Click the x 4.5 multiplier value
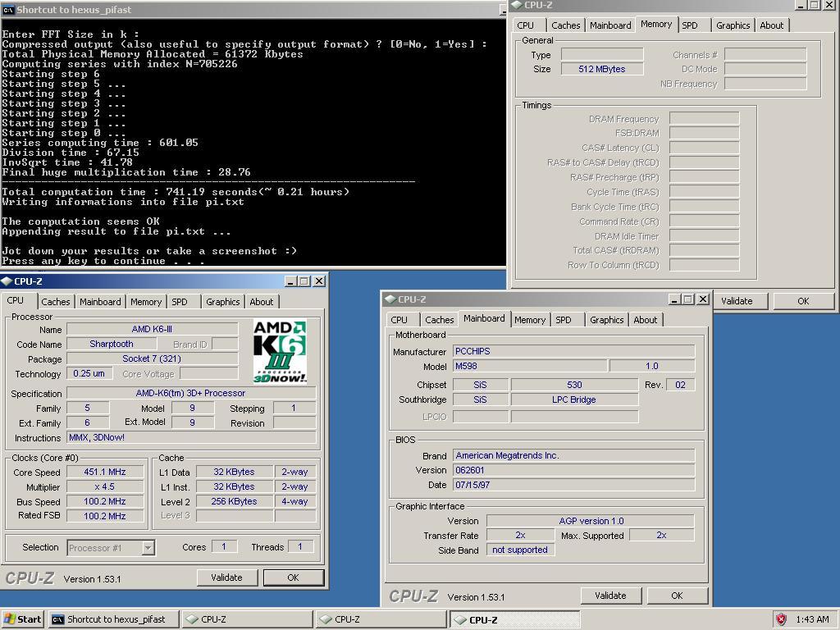 (105, 487)
